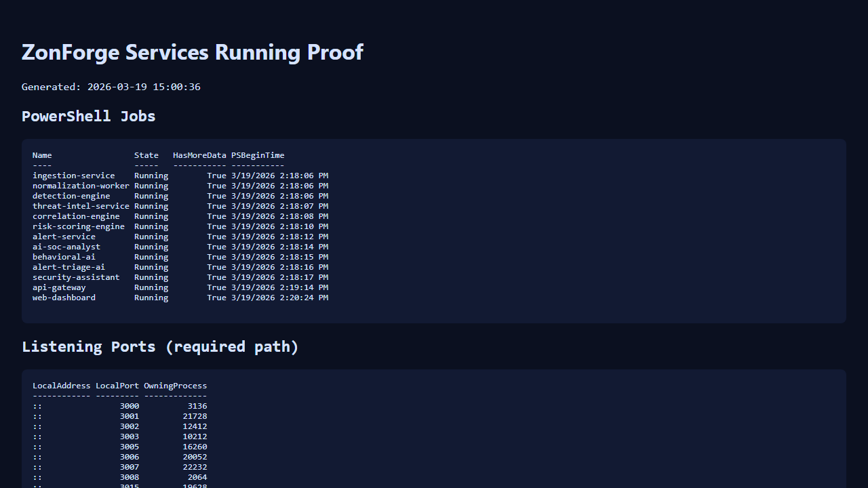Click local port 3000
The height and width of the screenshot is (488, 868).
[x=130, y=406]
